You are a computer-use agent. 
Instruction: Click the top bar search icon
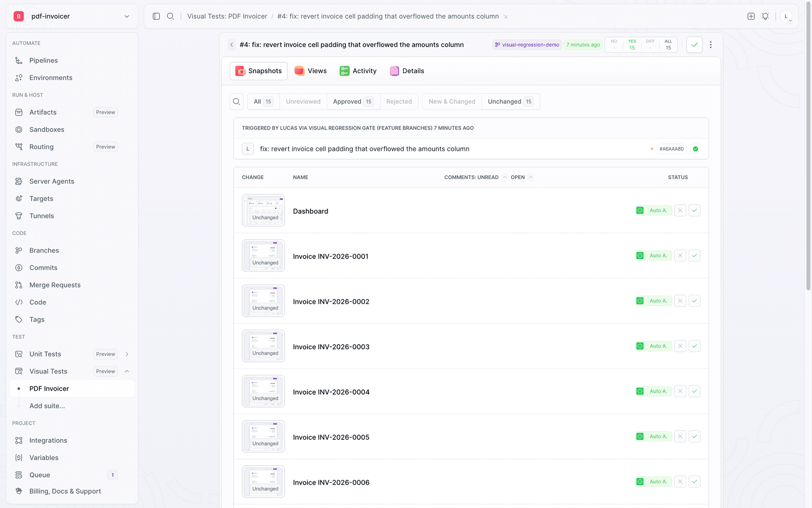170,16
